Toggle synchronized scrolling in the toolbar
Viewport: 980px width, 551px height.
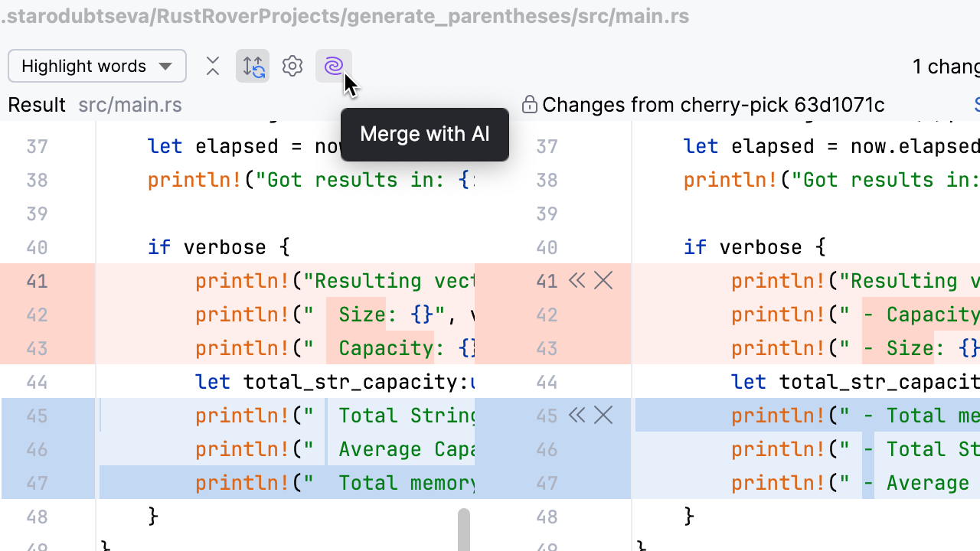click(x=253, y=67)
